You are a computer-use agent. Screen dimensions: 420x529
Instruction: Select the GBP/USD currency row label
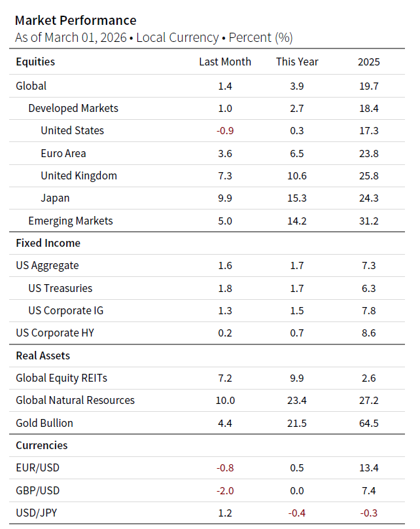click(38, 490)
